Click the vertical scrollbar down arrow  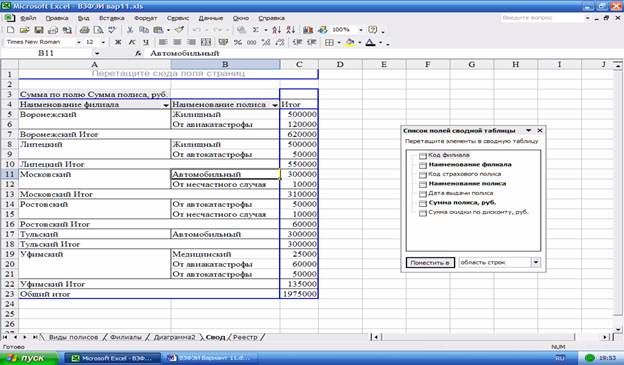point(618,330)
